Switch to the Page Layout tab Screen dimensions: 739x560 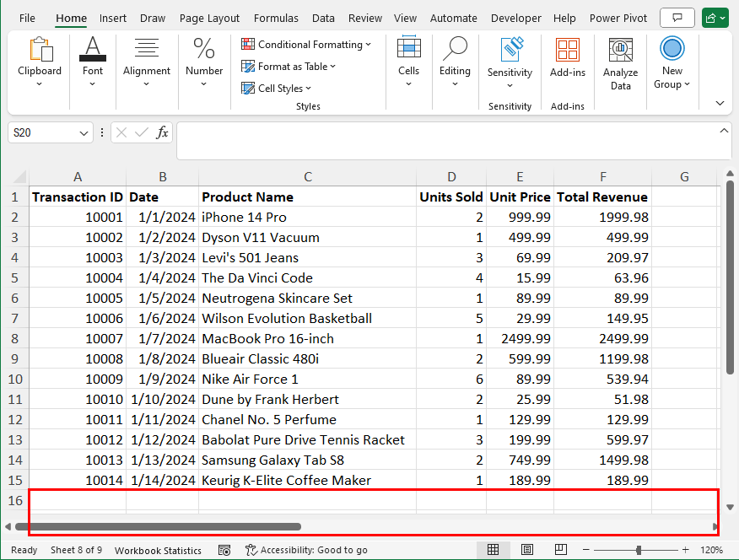209,18
